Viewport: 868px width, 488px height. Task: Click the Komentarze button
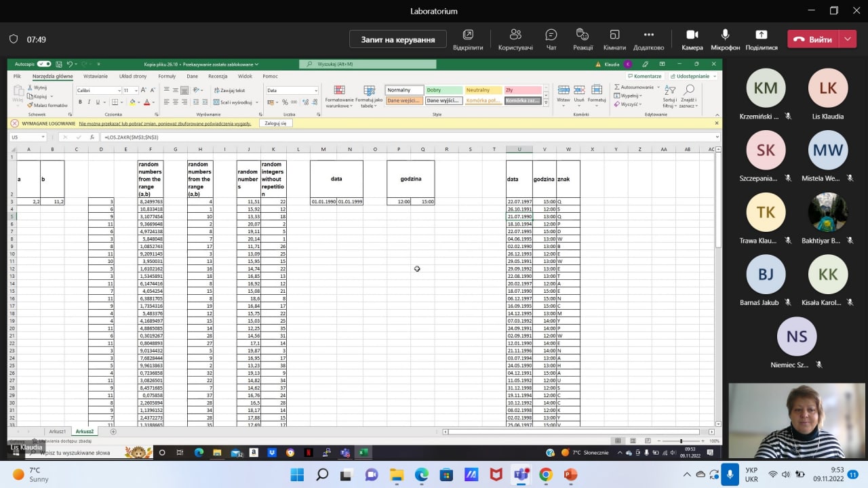tap(644, 76)
